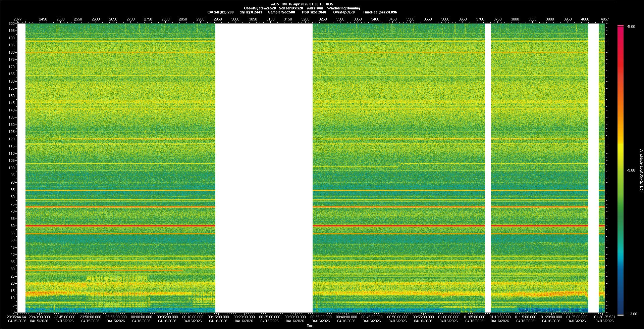This screenshot has width=644, height=329.
Task: Select the -9.00 colorbar scale label
Action: (x=631, y=171)
